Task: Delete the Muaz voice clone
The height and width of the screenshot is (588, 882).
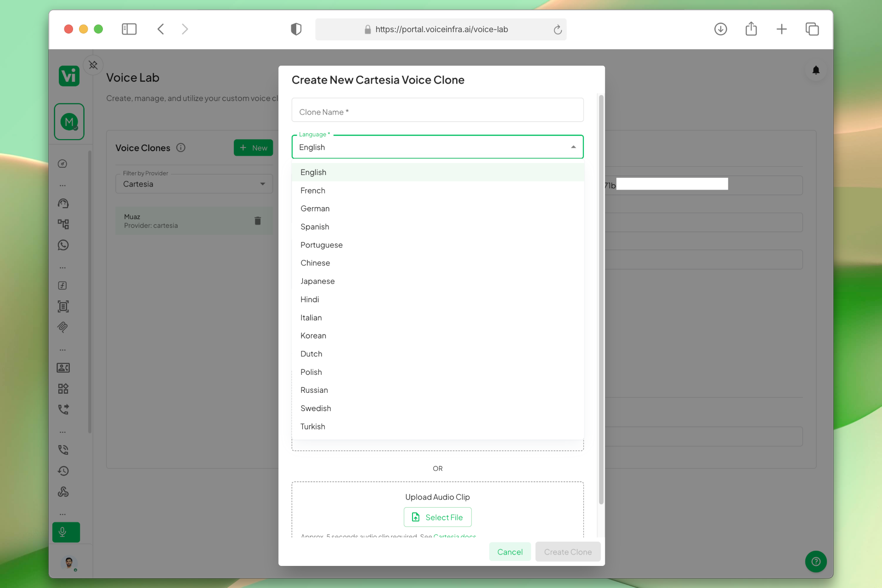Action: pyautogui.click(x=258, y=221)
